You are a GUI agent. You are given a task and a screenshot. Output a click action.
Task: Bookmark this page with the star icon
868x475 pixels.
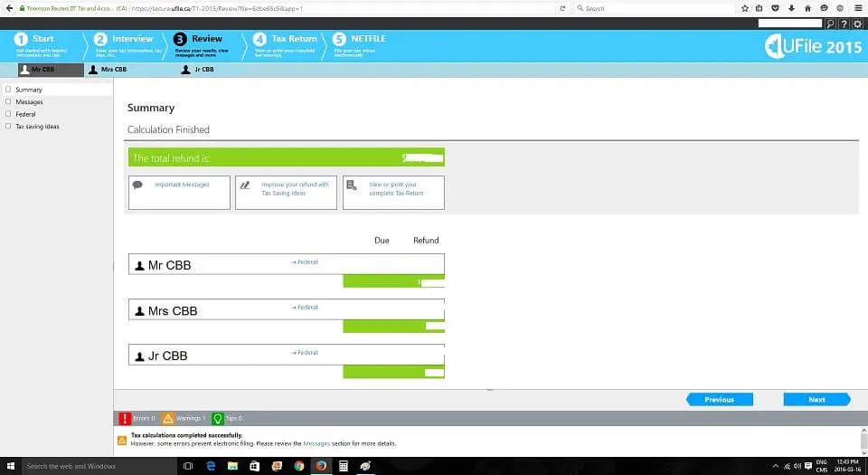[x=744, y=8]
